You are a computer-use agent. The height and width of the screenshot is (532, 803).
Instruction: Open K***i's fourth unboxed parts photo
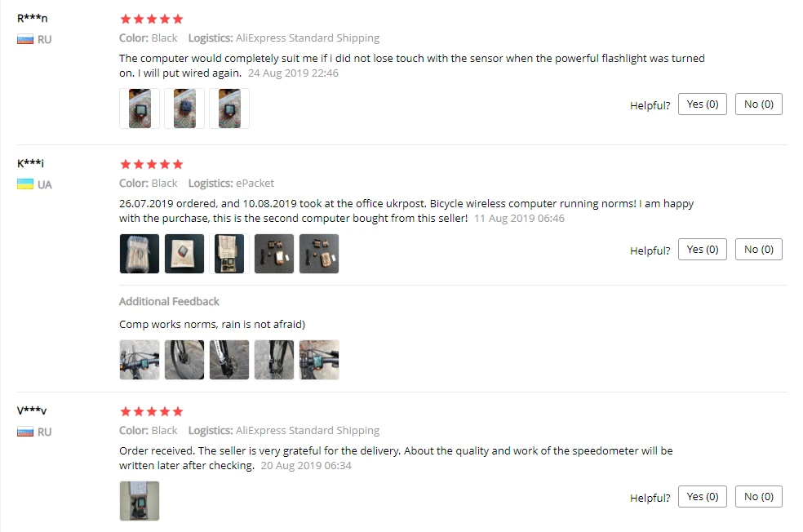click(x=274, y=254)
